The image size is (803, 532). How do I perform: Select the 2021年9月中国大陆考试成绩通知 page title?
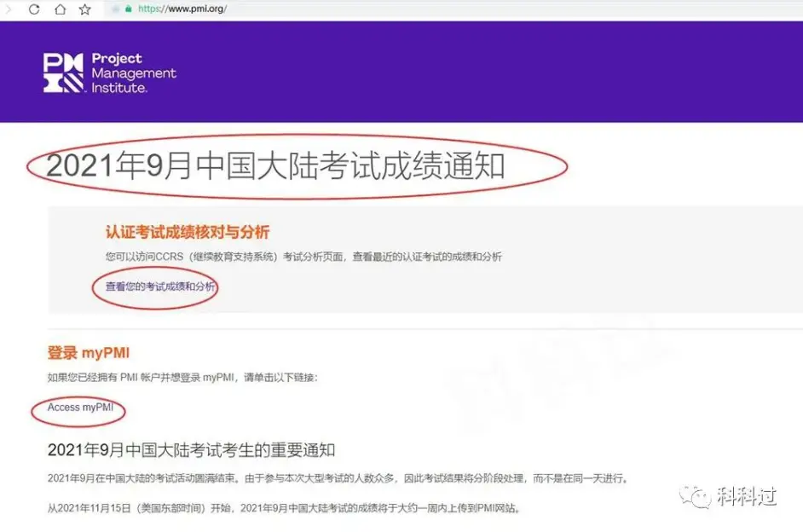pos(275,166)
